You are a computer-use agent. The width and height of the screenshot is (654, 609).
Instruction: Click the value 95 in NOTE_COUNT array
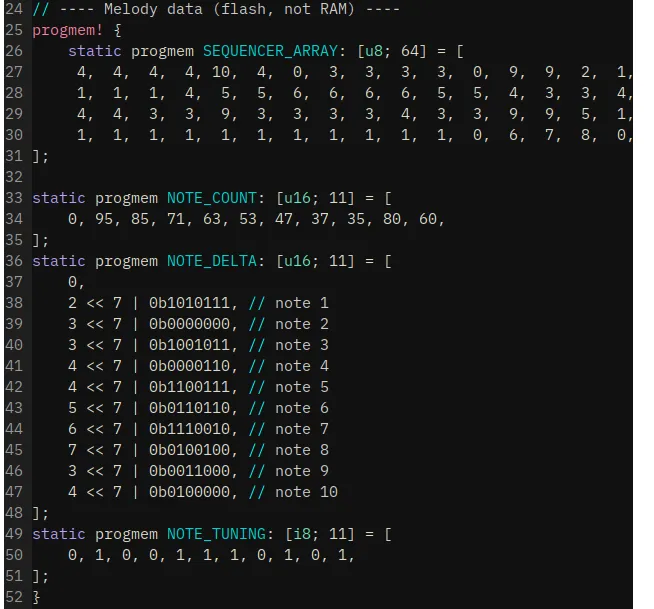coord(104,219)
